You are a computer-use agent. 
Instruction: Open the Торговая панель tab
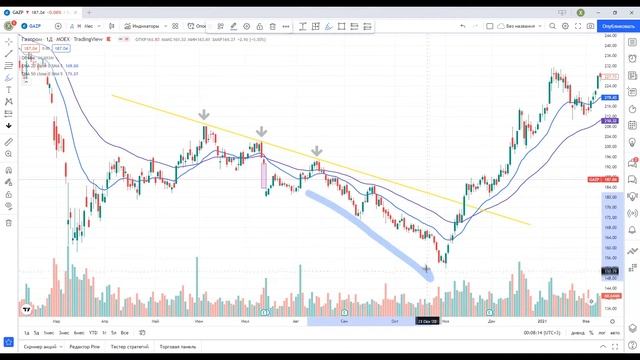pos(178,347)
